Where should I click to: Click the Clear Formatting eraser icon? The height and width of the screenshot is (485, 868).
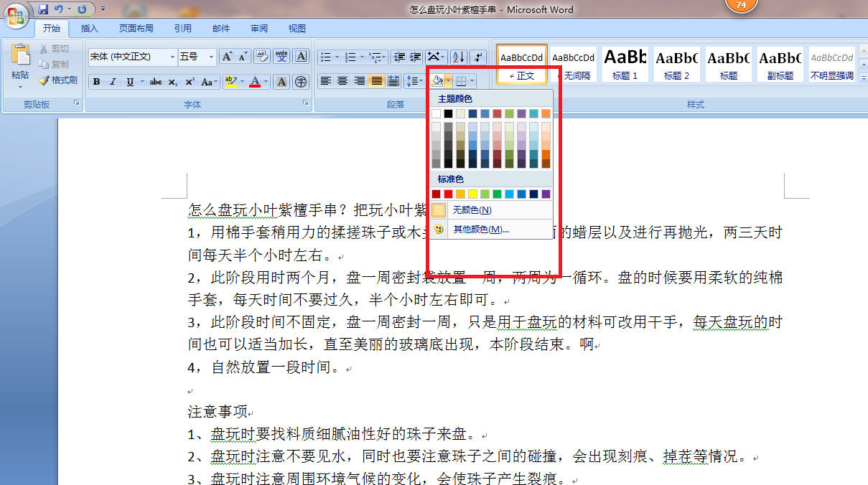pyautogui.click(x=261, y=57)
